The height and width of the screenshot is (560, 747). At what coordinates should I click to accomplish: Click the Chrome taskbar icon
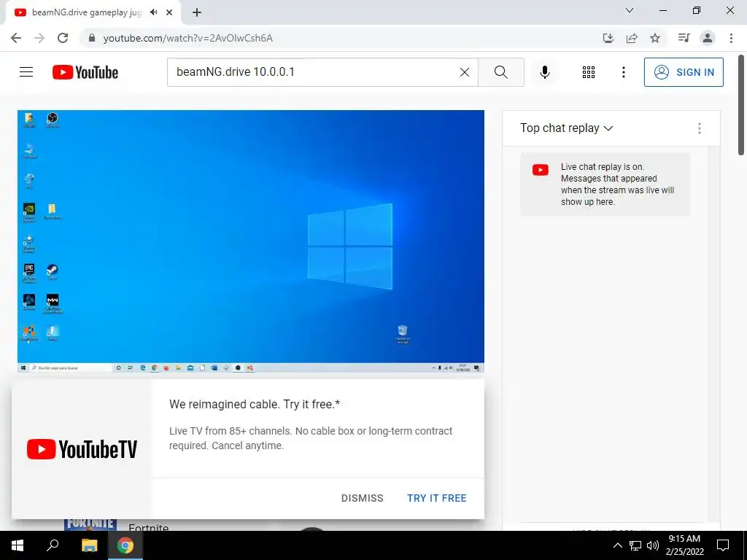pos(125,545)
